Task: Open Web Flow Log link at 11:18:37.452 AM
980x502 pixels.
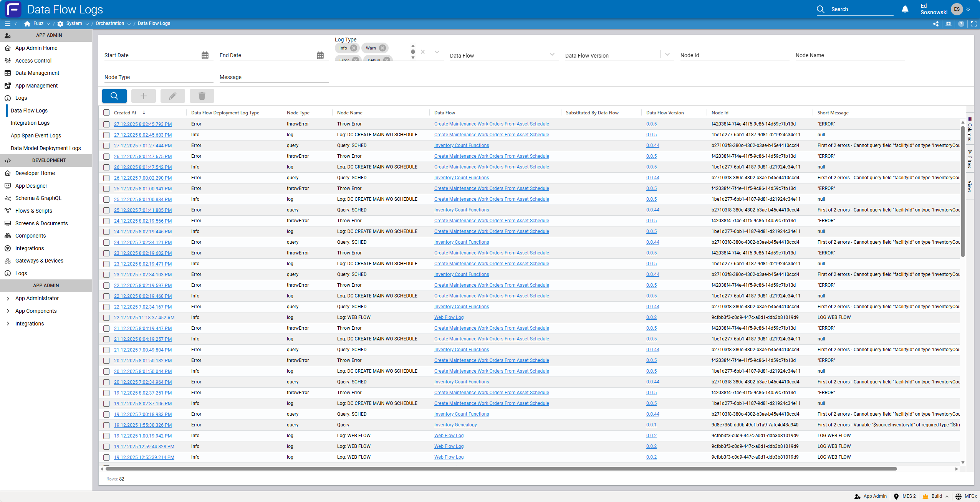Action: (449, 317)
